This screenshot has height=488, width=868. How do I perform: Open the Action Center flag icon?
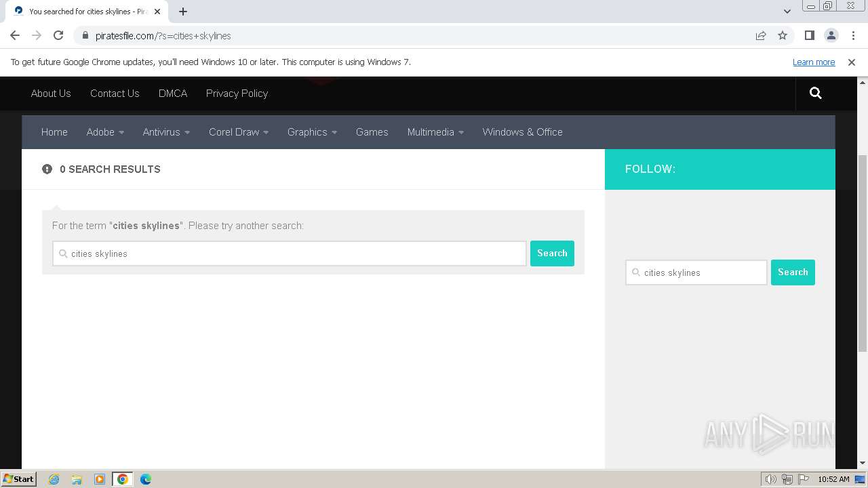(x=804, y=479)
